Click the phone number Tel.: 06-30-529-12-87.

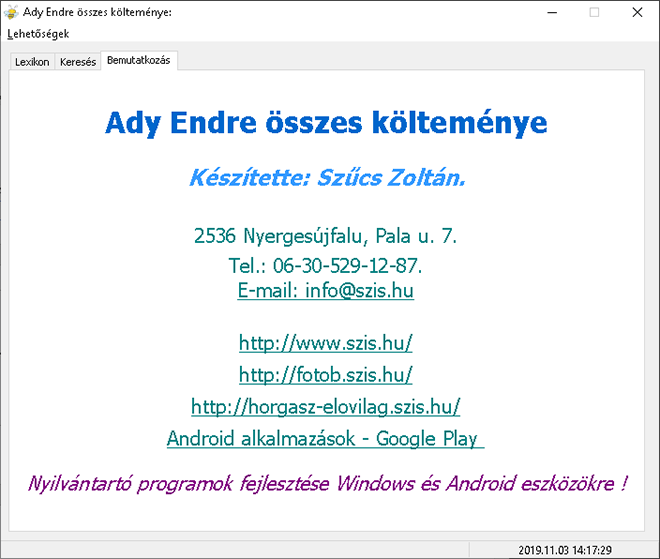(x=325, y=266)
